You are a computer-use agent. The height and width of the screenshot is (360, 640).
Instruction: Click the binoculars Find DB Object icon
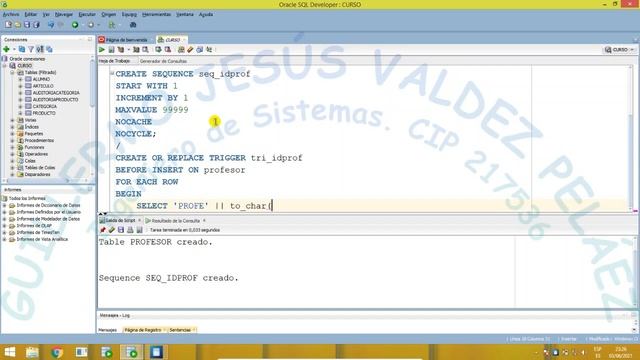tap(133, 25)
